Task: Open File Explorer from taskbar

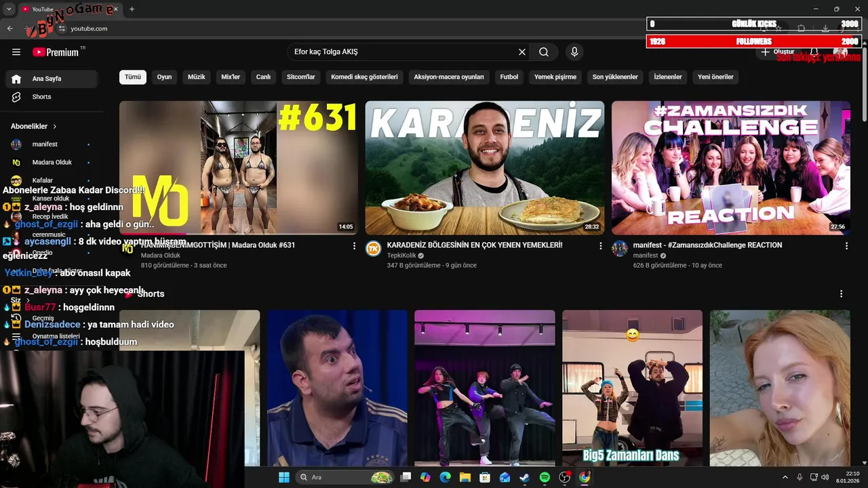Action: pyautogui.click(x=465, y=477)
